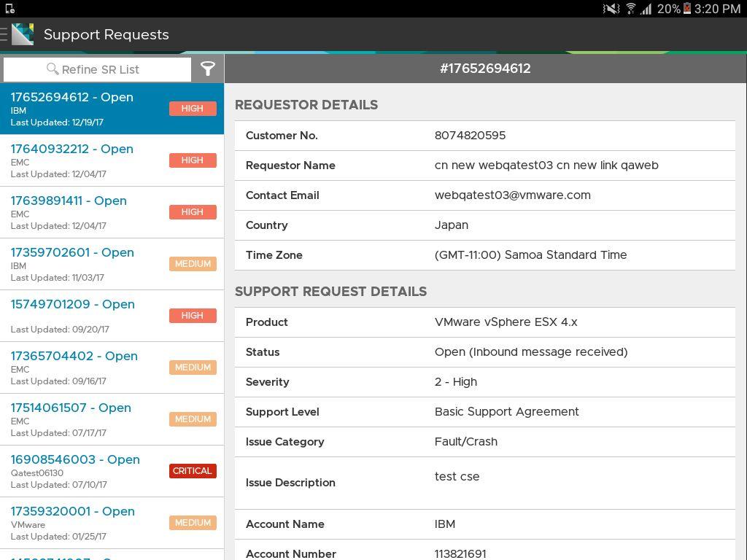Tap the REQUESTOR DETAILS heading
Screen dimensions: 747x560
[x=306, y=105]
